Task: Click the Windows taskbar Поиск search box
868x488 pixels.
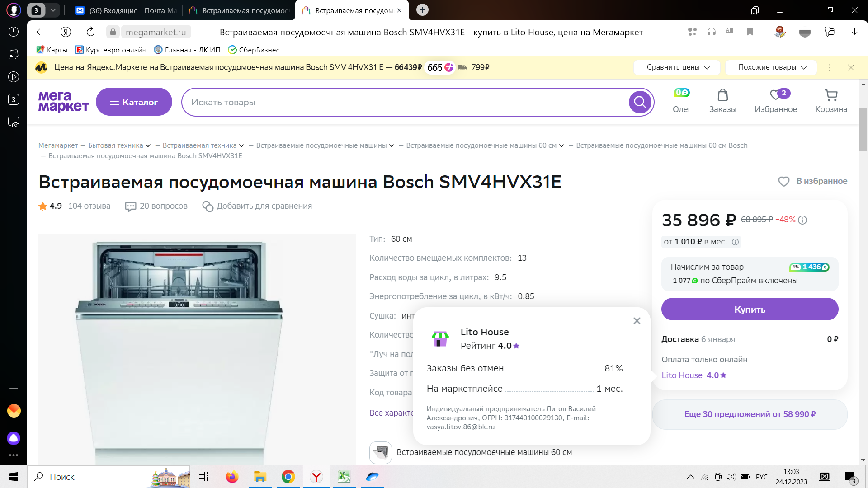Action: coord(108,477)
